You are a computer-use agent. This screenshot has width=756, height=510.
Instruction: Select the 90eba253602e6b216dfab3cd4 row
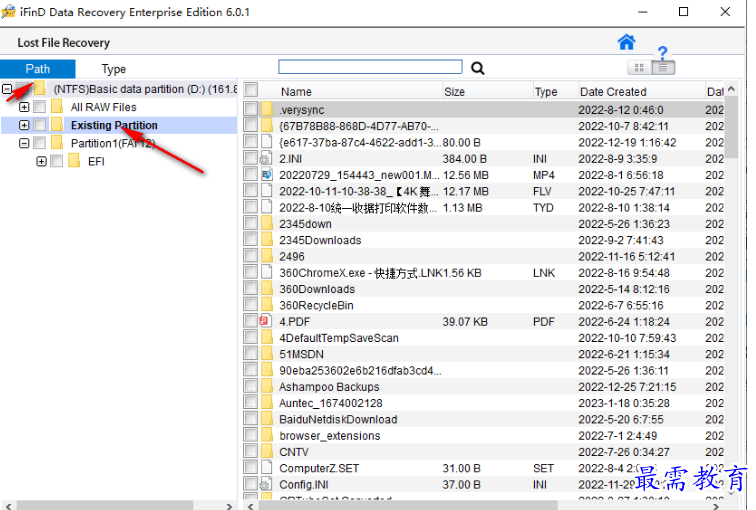pyautogui.click(x=484, y=370)
